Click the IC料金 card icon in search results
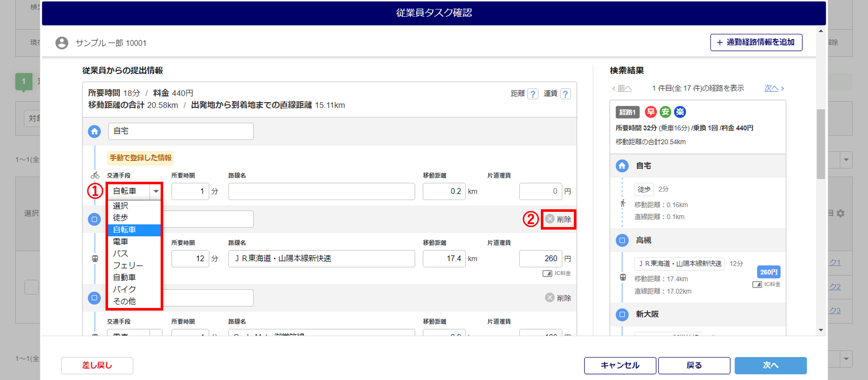The image size is (868, 380). (757, 284)
